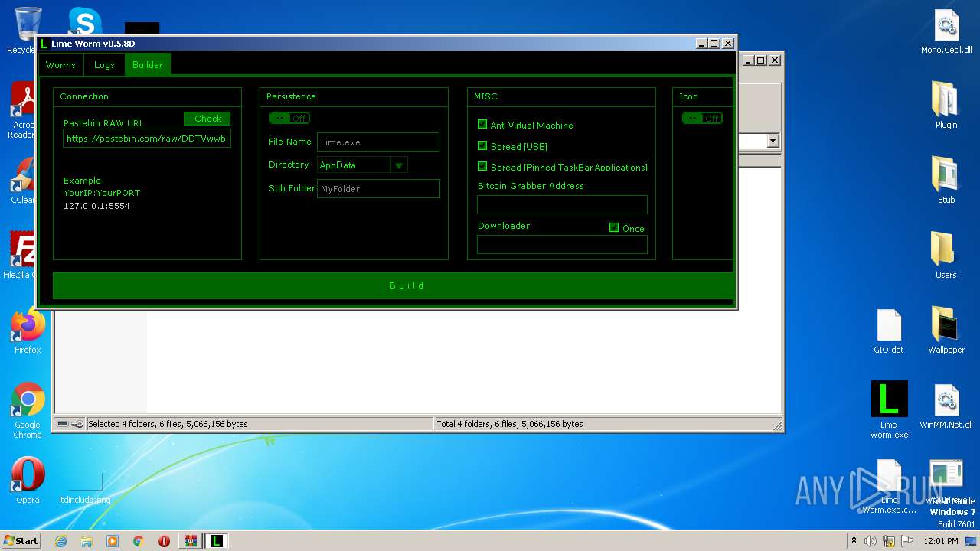Click Internet Explorer in the taskbar
The height and width of the screenshot is (551, 980).
pyautogui.click(x=60, y=541)
